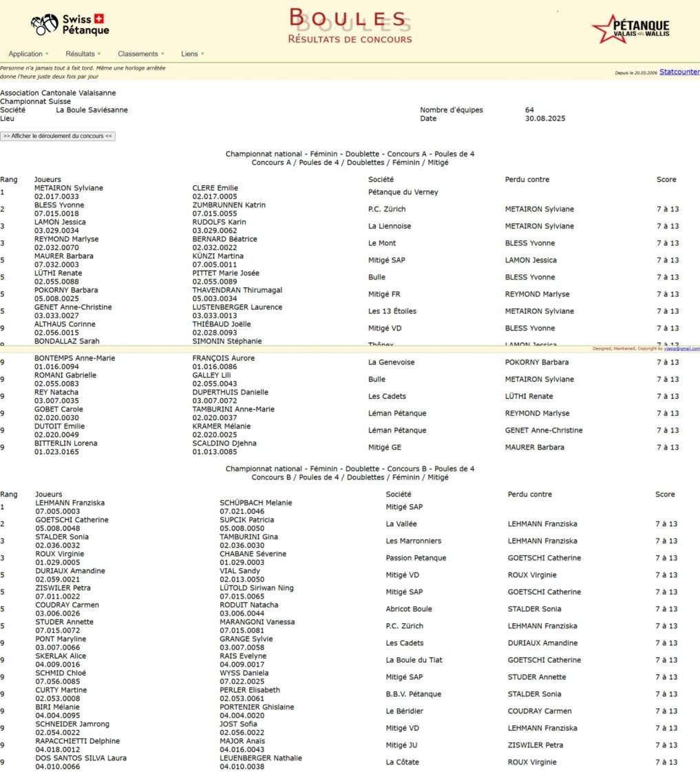Image resolution: width=700 pixels, height=779 pixels.
Task: Click the club "Mitigé FR"
Action: [384, 294]
